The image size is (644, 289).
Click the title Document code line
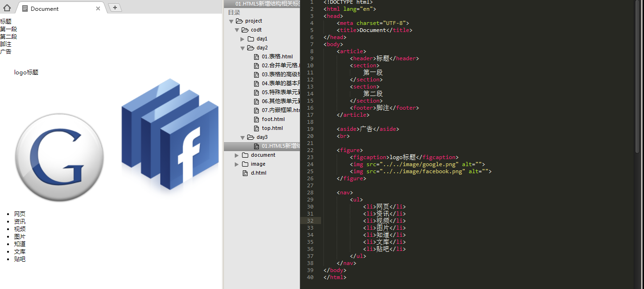pos(374,30)
